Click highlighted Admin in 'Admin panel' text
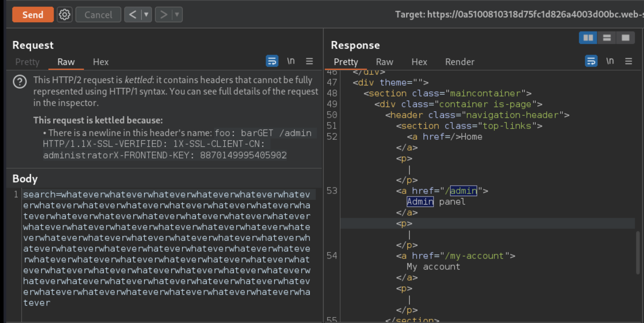 click(x=420, y=202)
